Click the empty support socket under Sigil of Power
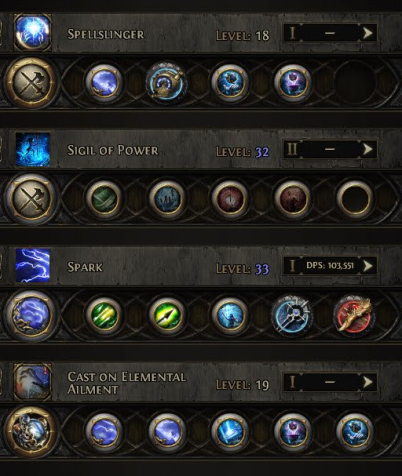 [x=355, y=199]
